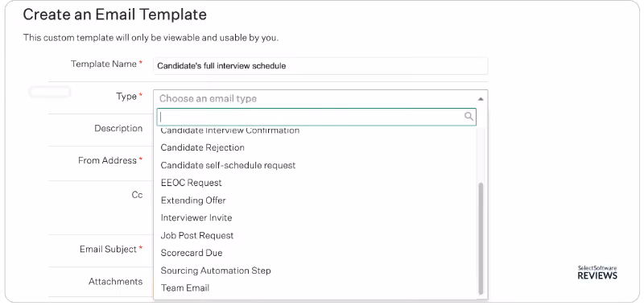644x306 pixels.
Task: Click the magnifier icon in search box
Action: tap(469, 117)
